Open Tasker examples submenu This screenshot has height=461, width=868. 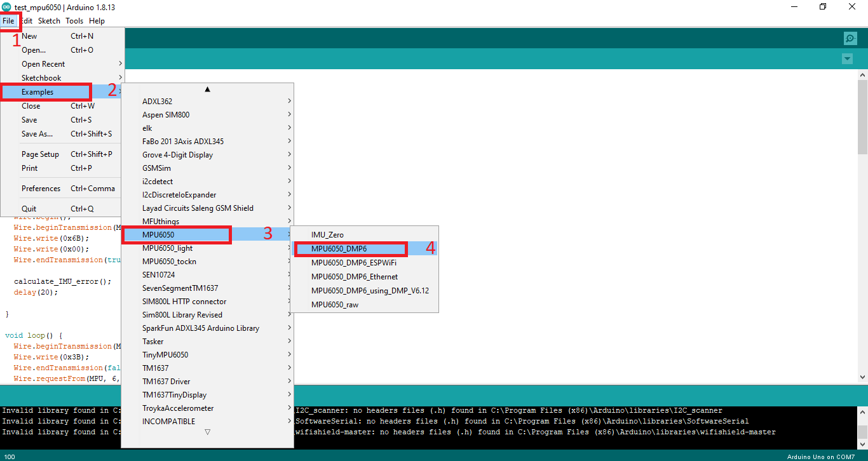207,342
